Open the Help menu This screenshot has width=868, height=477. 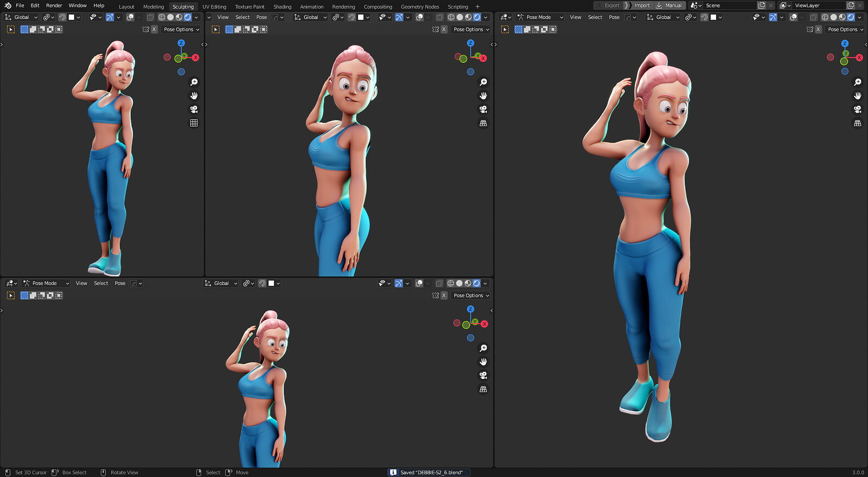[99, 5]
